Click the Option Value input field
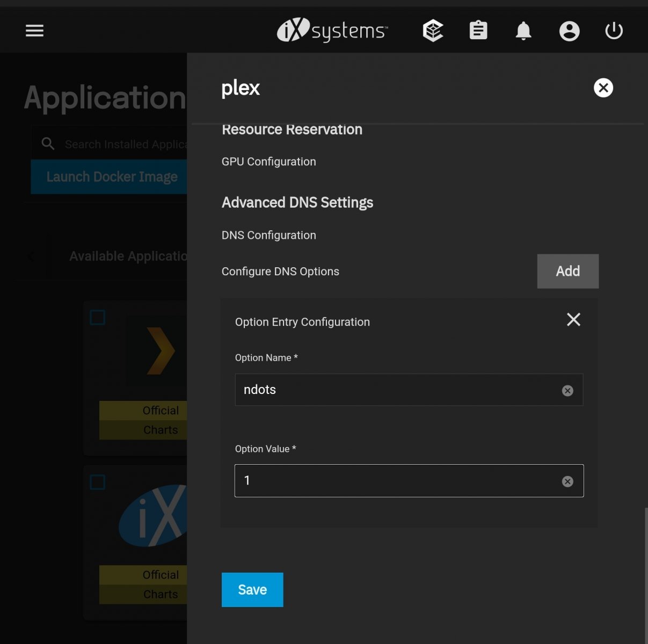Viewport: 648px width, 644px height. click(x=409, y=481)
